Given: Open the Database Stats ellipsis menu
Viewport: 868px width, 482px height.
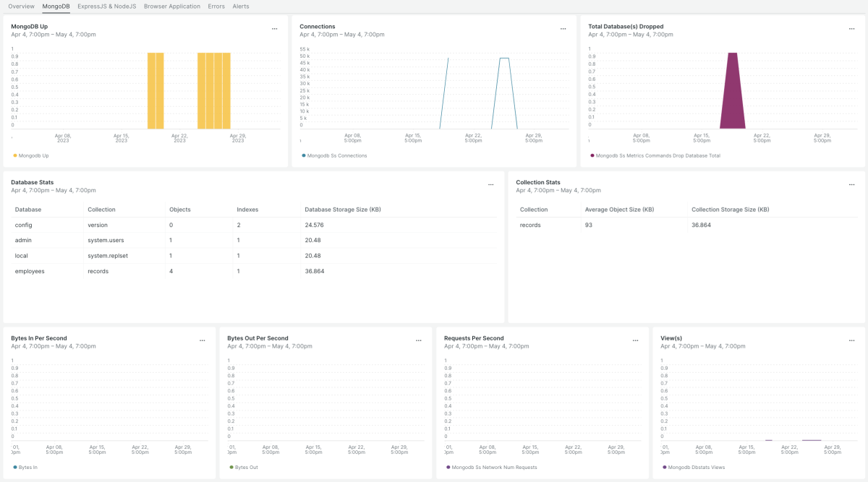Looking at the screenshot, I should (x=490, y=185).
